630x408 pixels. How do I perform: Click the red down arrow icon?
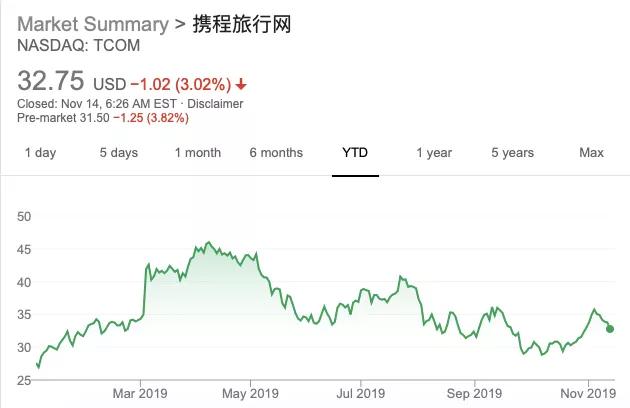click(x=241, y=84)
